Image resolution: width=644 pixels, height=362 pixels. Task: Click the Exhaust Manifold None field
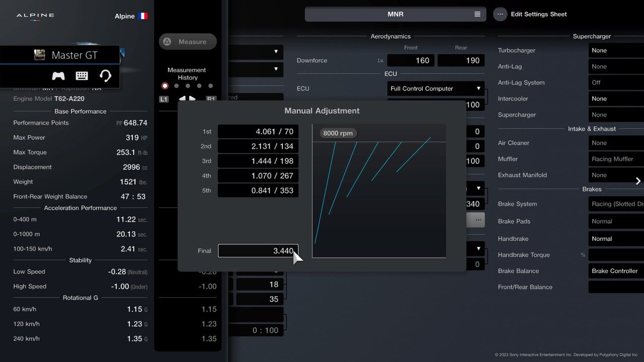click(x=616, y=175)
